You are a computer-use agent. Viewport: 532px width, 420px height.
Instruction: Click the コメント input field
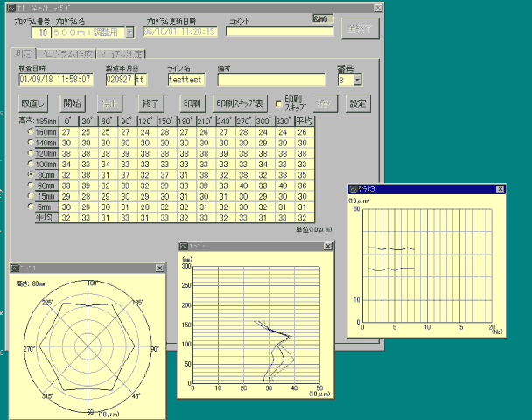coord(280,31)
